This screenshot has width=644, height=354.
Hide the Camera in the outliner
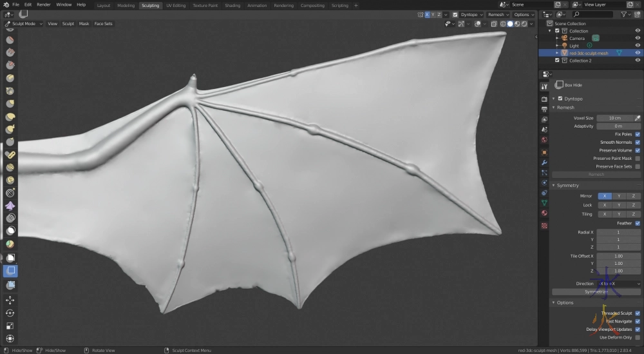coord(638,38)
